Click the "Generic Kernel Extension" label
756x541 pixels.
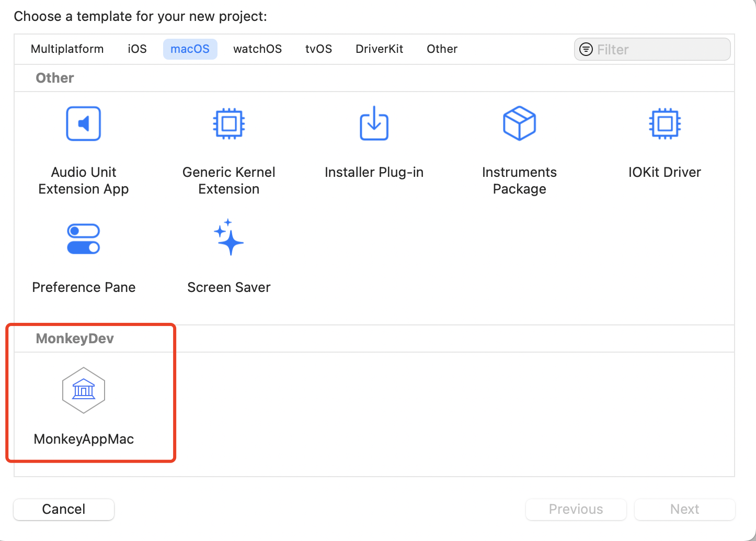tap(229, 181)
